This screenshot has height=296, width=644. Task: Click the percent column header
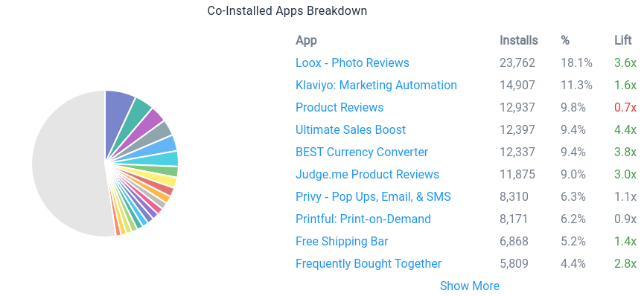565,40
